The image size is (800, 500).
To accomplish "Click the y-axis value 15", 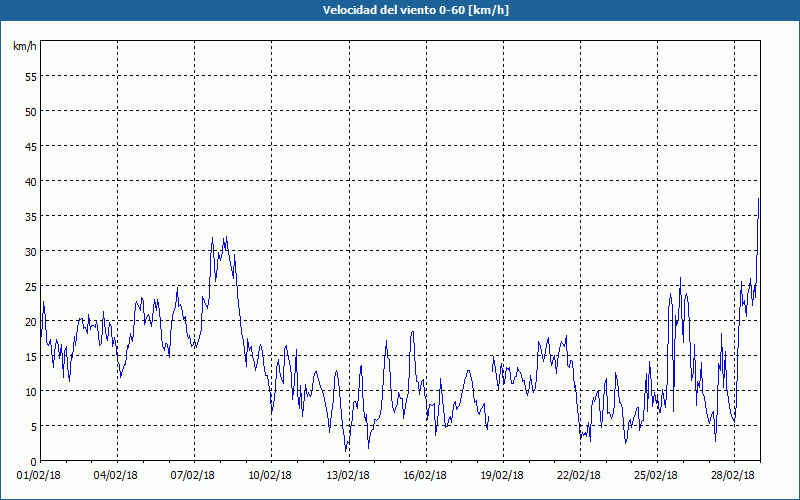I will pos(31,357).
